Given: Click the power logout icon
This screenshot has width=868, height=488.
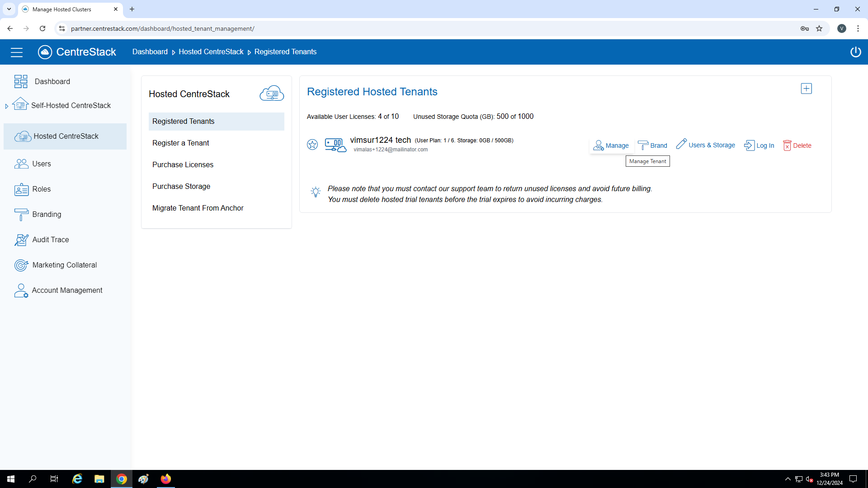Looking at the screenshot, I should point(855,52).
